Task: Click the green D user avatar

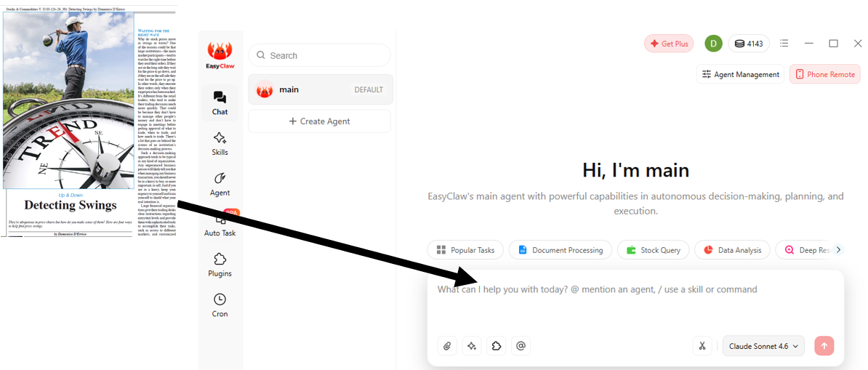Action: [x=714, y=44]
